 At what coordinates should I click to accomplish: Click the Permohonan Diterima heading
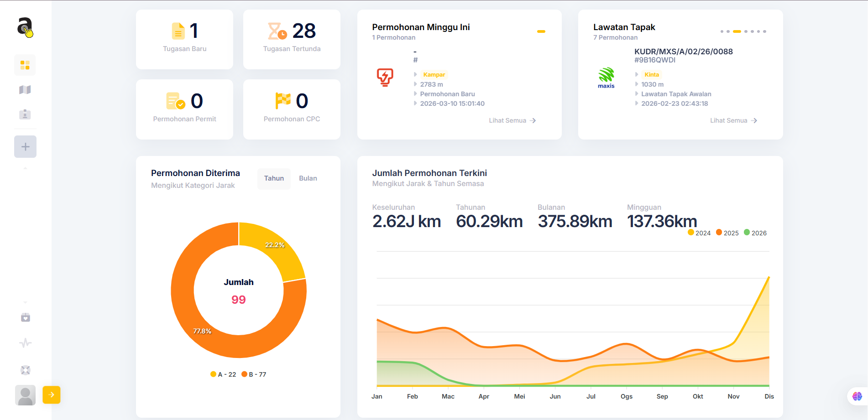(195, 173)
